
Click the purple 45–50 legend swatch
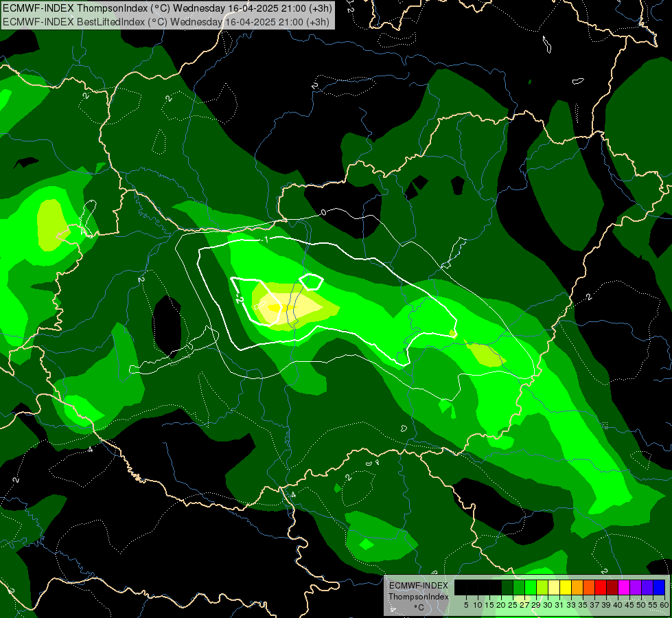pos(636,587)
